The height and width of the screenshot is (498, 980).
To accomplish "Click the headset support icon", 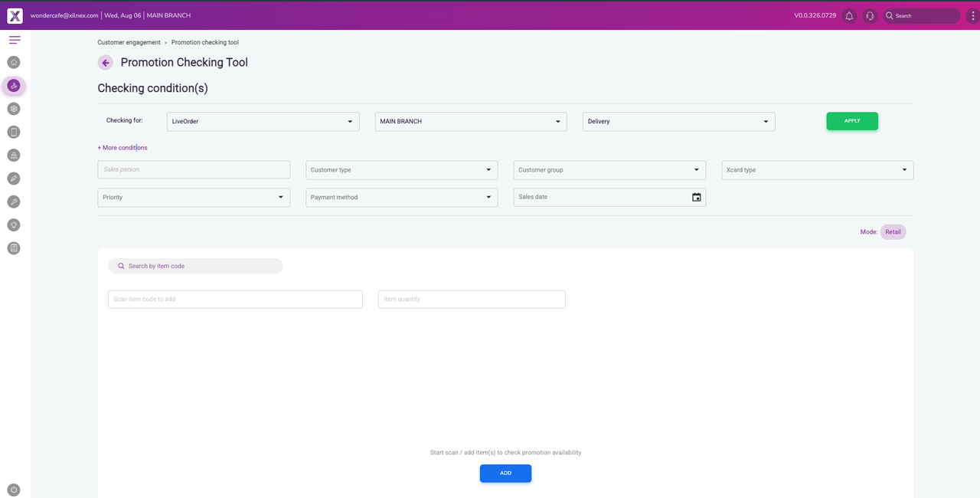I will point(869,16).
